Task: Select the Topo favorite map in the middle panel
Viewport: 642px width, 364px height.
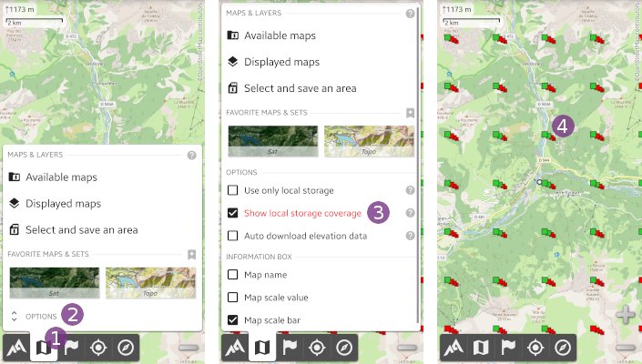Action: tap(369, 142)
